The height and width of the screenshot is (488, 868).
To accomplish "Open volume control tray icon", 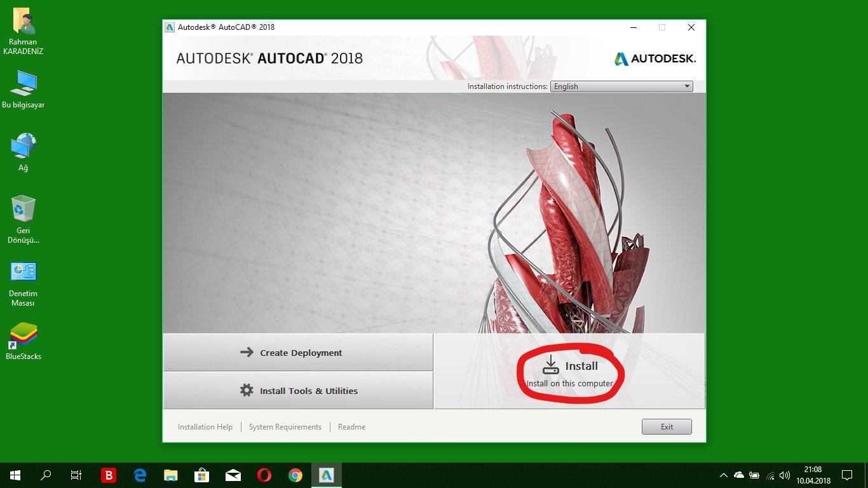I will pos(785,475).
